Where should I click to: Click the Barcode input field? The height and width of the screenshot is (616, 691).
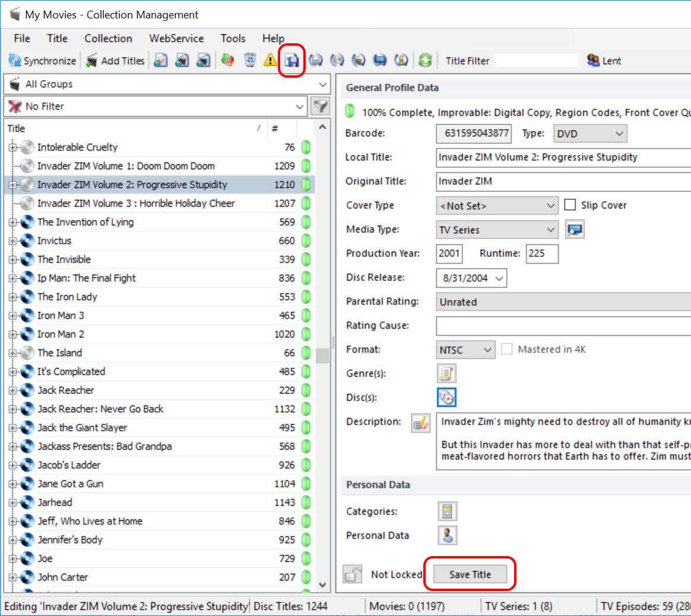pos(474,134)
